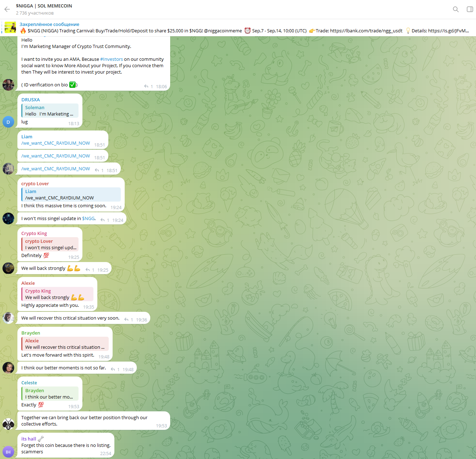Jump to quoted Liam message in crypto Lover's reply
Image resolution: width=476 pixels, height=459 pixels.
[x=71, y=194]
